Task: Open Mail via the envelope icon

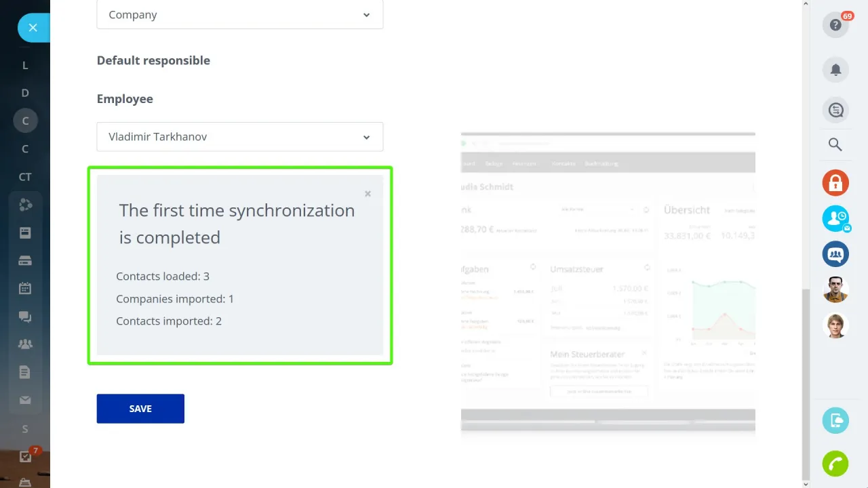Action: pyautogui.click(x=25, y=400)
